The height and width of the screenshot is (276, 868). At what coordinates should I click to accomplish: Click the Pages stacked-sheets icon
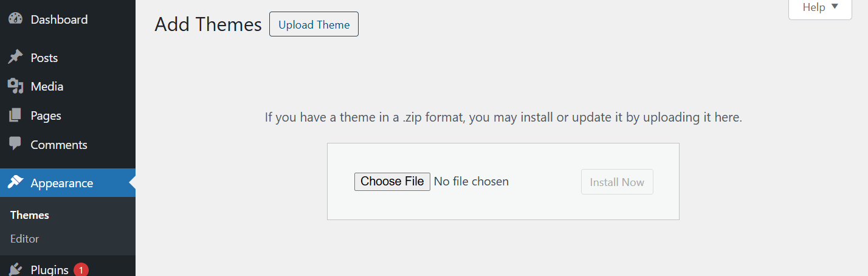(x=15, y=116)
